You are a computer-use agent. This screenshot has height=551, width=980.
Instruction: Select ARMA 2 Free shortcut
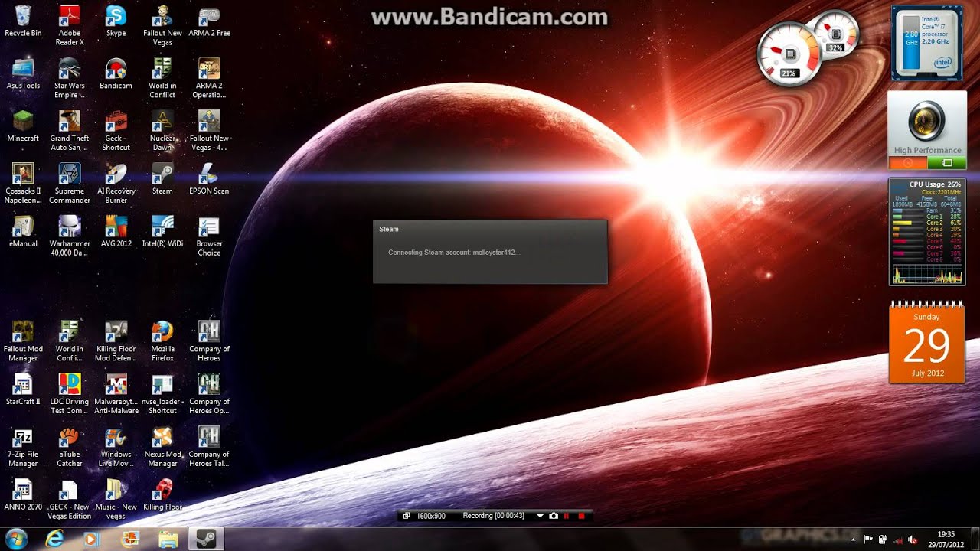[209, 21]
